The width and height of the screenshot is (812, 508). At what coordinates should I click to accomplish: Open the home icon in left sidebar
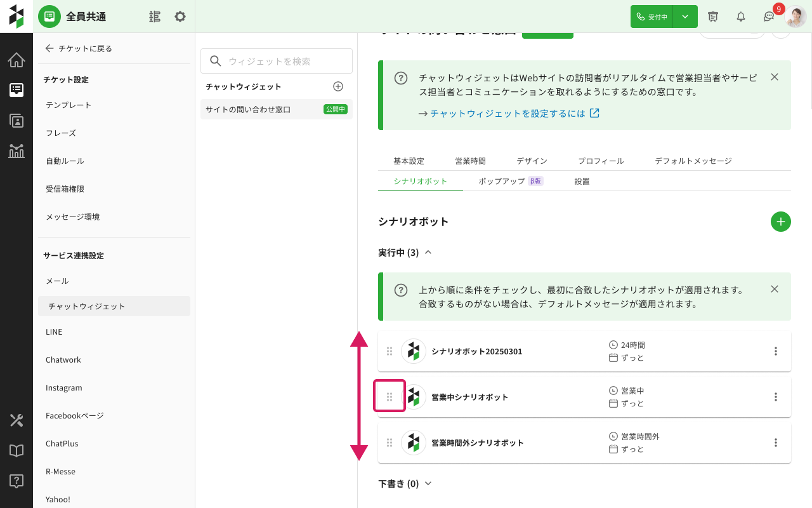coord(16,60)
